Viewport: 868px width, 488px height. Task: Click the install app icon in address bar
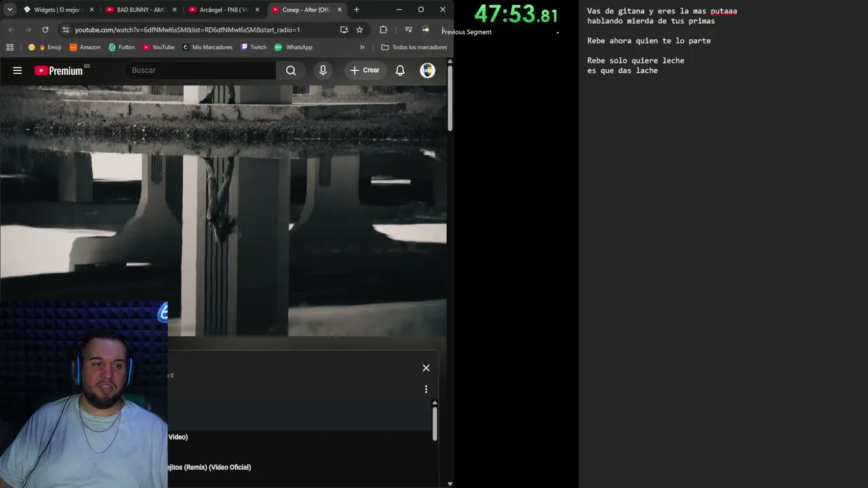344,30
